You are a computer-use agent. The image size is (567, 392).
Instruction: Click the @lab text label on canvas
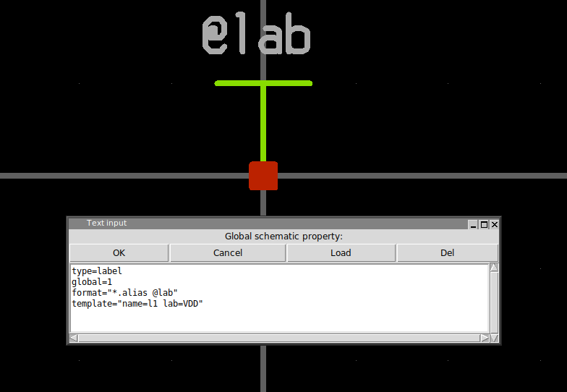pos(256,36)
